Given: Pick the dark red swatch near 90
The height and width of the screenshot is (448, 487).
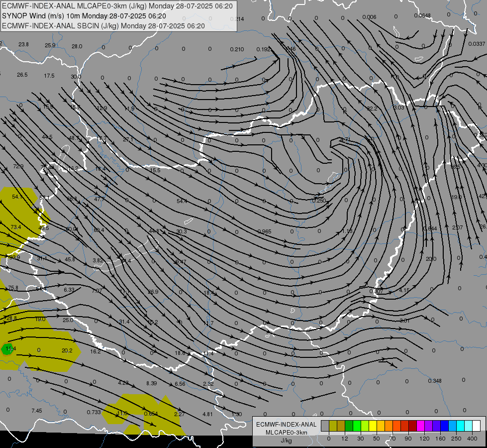Looking at the screenshot, I should pyautogui.click(x=412, y=426).
